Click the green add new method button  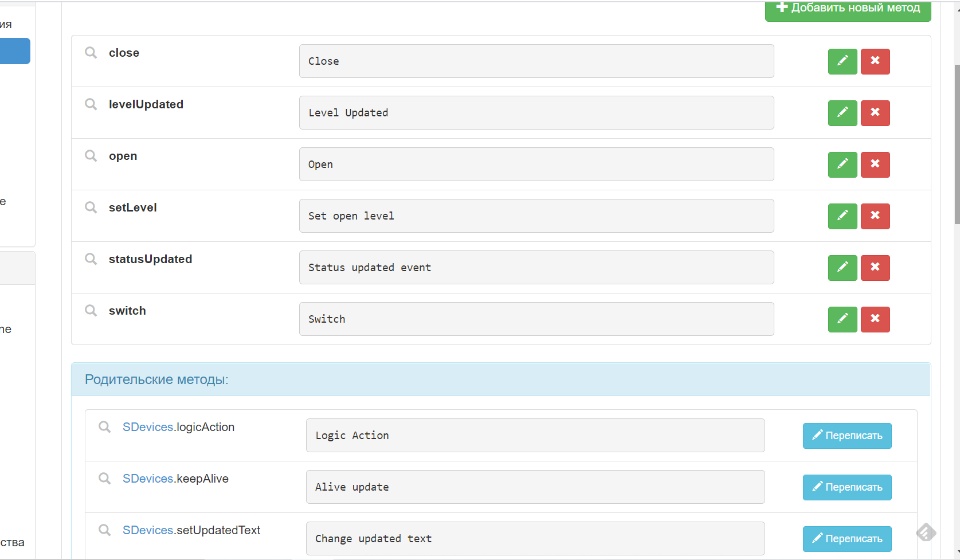(x=848, y=9)
